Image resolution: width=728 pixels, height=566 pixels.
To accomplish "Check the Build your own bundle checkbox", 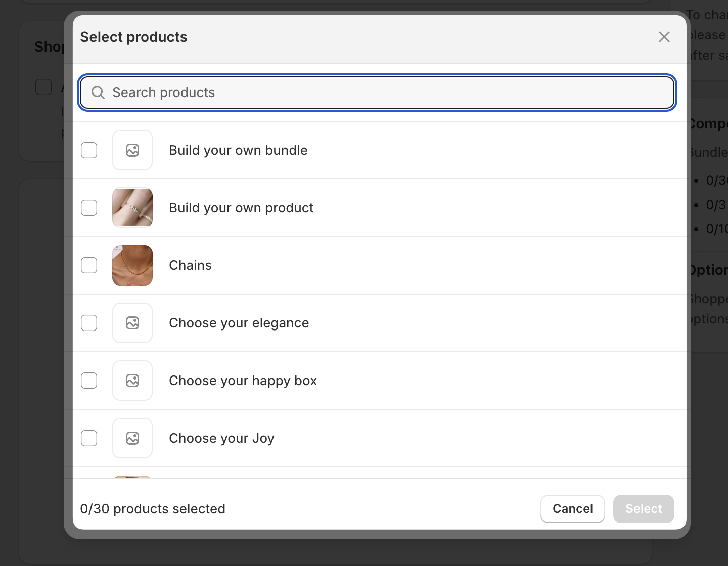I will (x=89, y=150).
